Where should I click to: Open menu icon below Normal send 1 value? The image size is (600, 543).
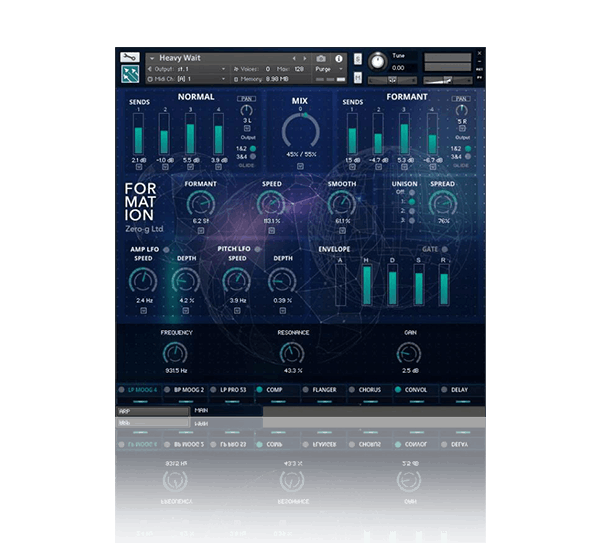[x=139, y=167]
